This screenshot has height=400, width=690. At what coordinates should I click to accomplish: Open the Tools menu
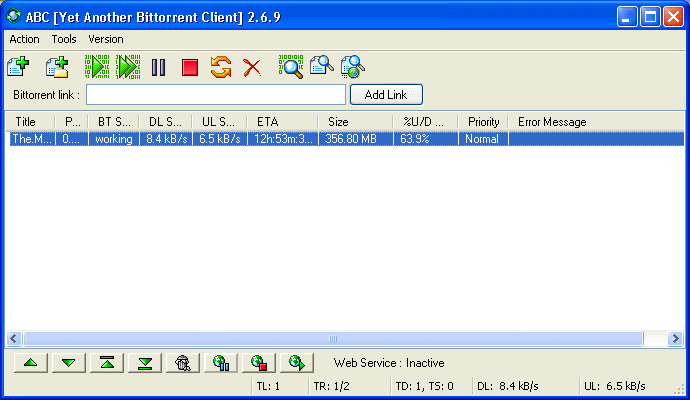click(x=64, y=39)
